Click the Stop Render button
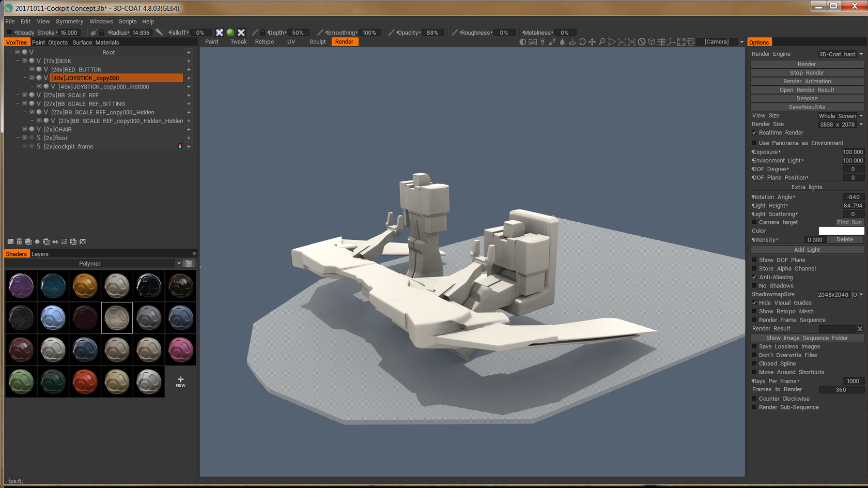 pyautogui.click(x=807, y=73)
